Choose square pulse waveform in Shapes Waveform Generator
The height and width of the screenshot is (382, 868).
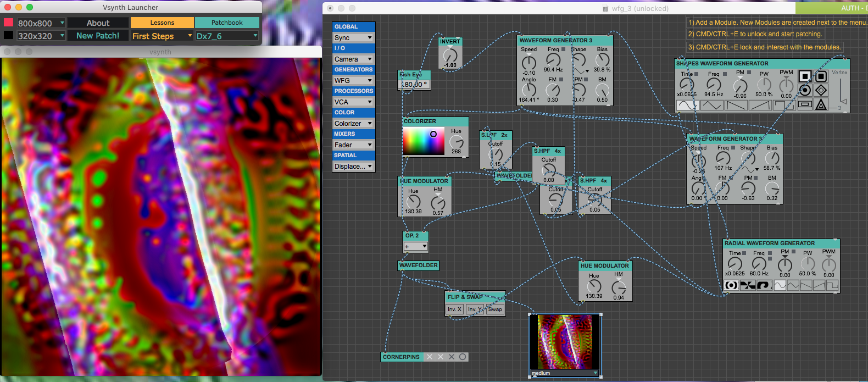pos(784,105)
